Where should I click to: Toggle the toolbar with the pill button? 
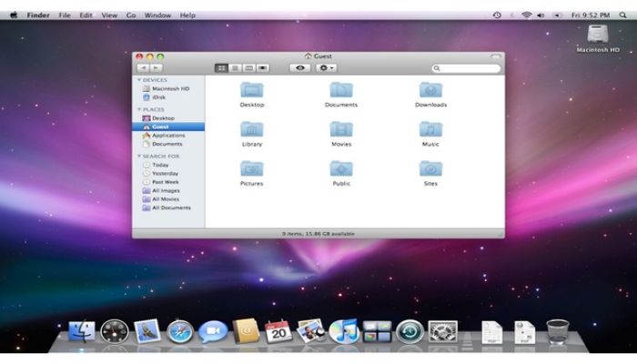click(495, 56)
